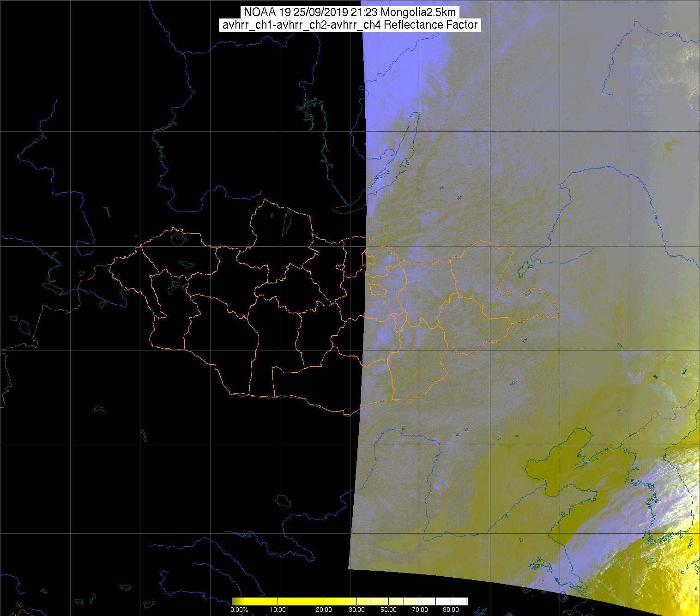The width and height of the screenshot is (700, 616).
Task: Click the title line "NOAA 19 25/09/2019 21:23 Mongolia2.5km"
Action: 350,12
